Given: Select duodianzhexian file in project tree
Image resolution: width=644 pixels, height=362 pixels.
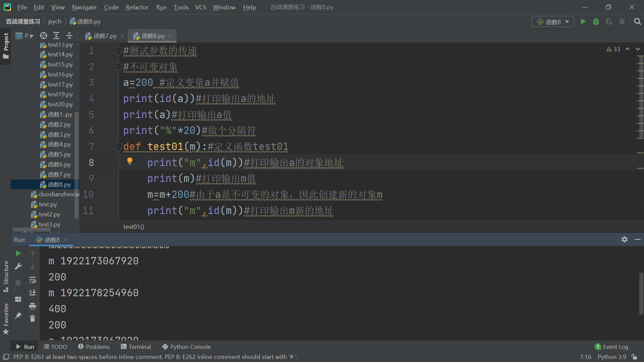Looking at the screenshot, I should (x=55, y=194).
